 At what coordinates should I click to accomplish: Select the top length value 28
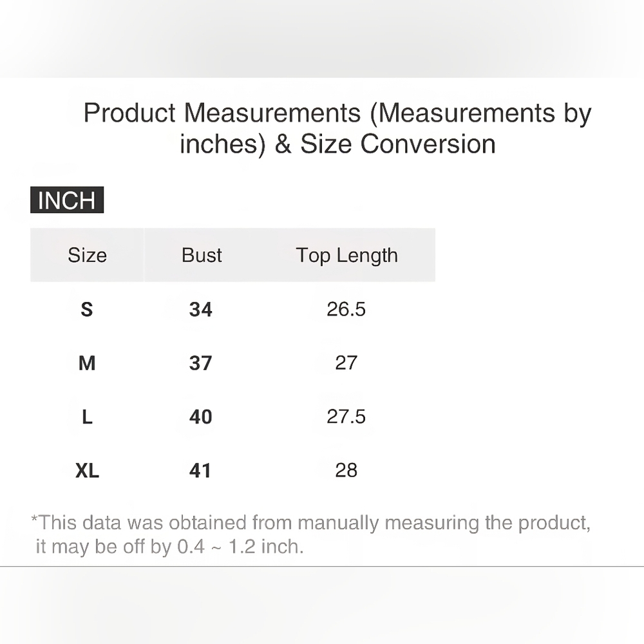click(x=346, y=471)
